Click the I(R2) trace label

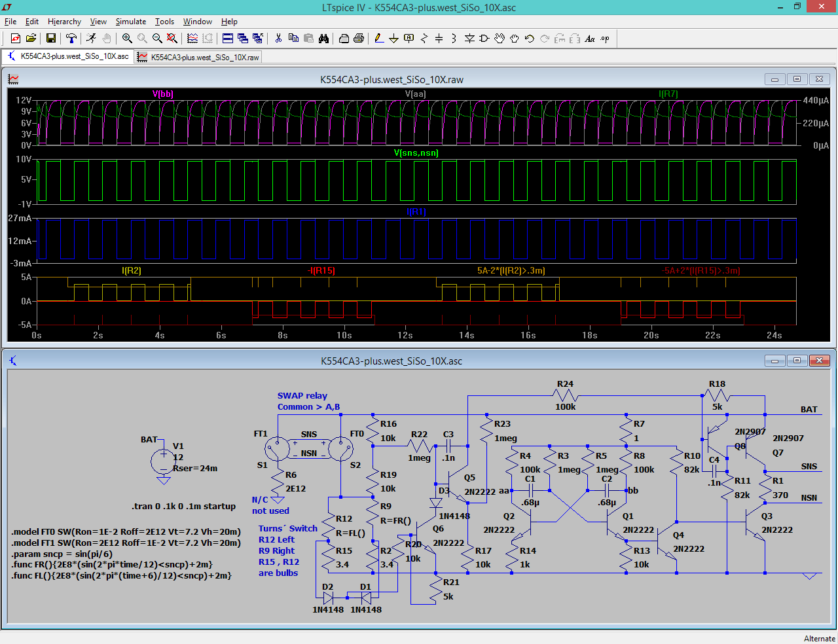[x=132, y=270]
